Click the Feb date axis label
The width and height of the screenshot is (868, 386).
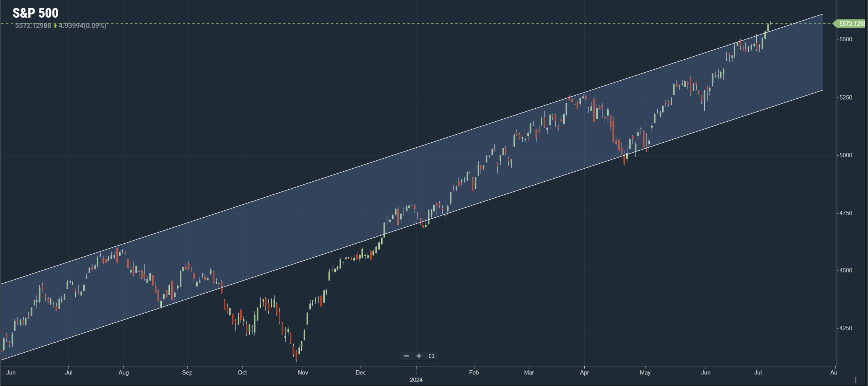(x=474, y=373)
